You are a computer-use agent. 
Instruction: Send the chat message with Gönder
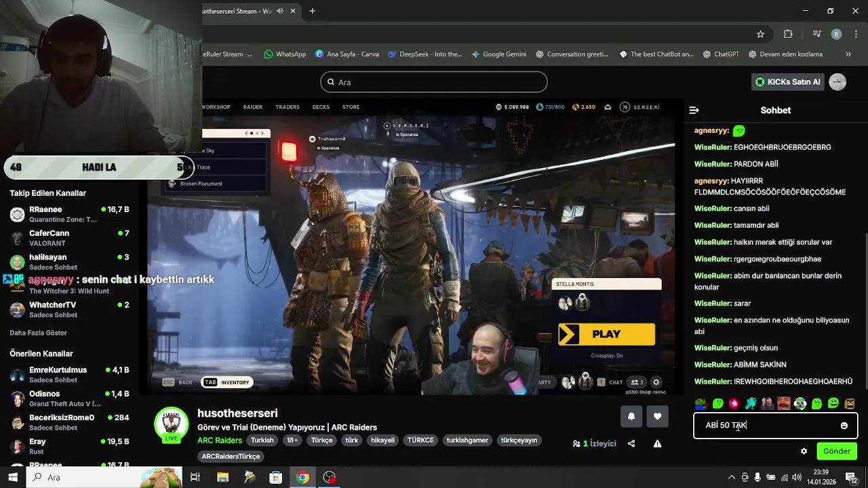[x=837, y=451]
